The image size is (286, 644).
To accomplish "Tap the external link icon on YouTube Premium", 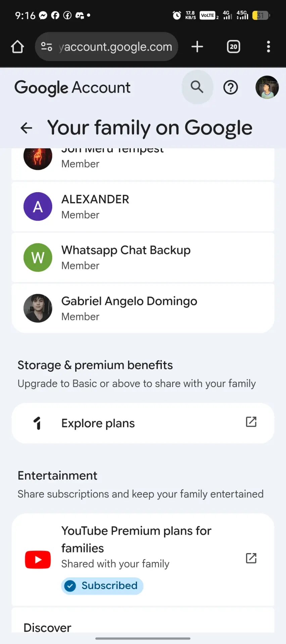I will point(251,558).
